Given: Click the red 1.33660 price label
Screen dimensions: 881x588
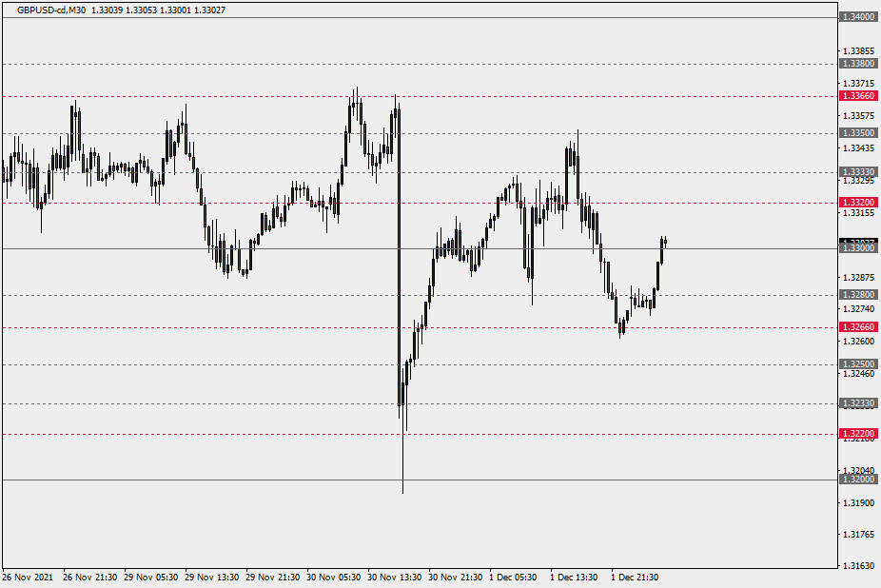Looking at the screenshot, I should [857, 96].
